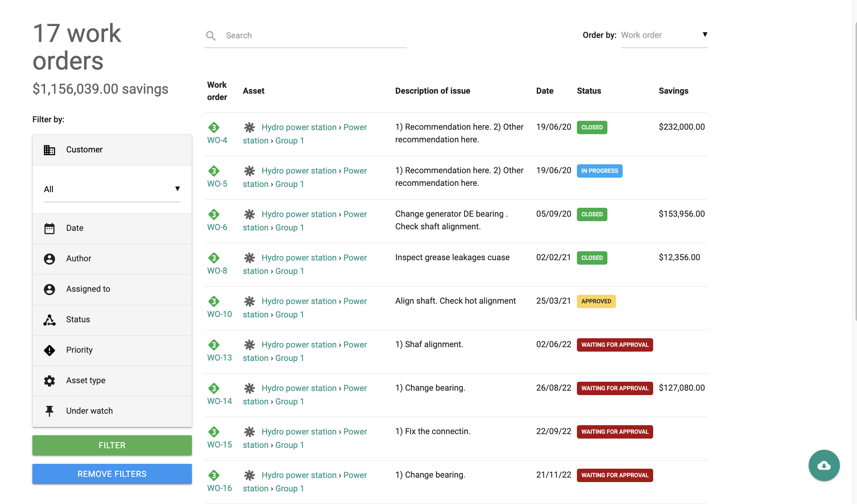
Task: Click the Status filter icon
Action: point(50,319)
